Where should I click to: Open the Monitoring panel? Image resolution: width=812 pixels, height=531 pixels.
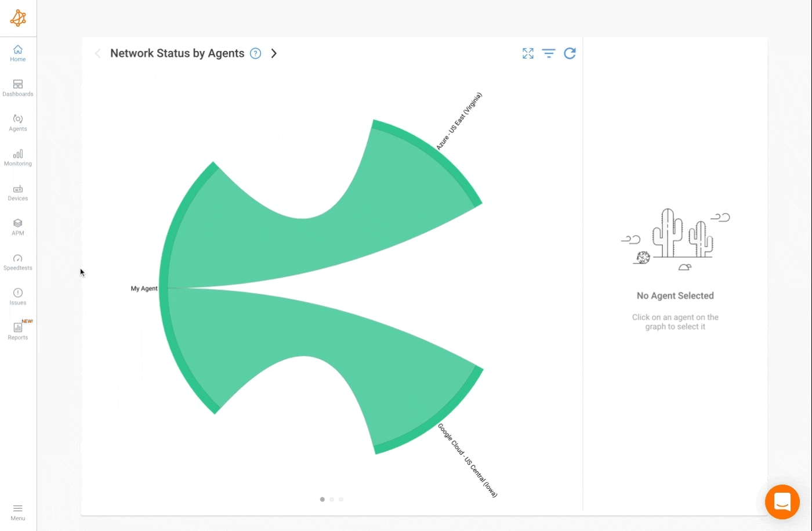[x=17, y=157]
